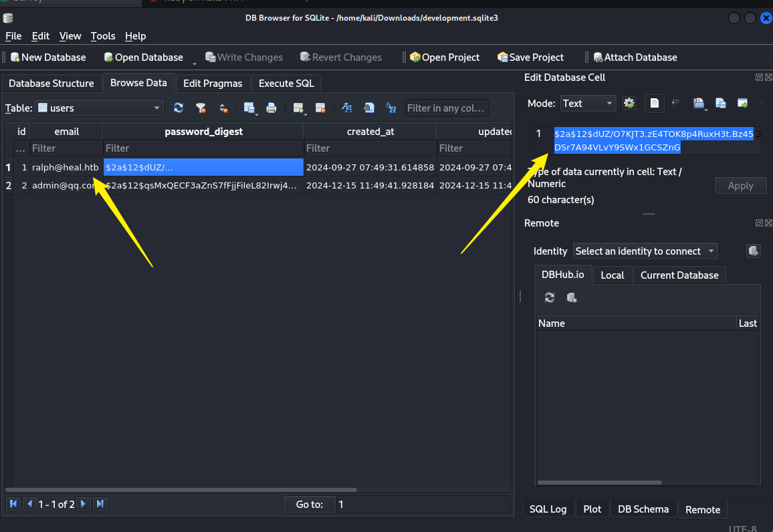Image resolution: width=773 pixels, height=532 pixels.
Task: Click the email column filter field
Action: 66,148
